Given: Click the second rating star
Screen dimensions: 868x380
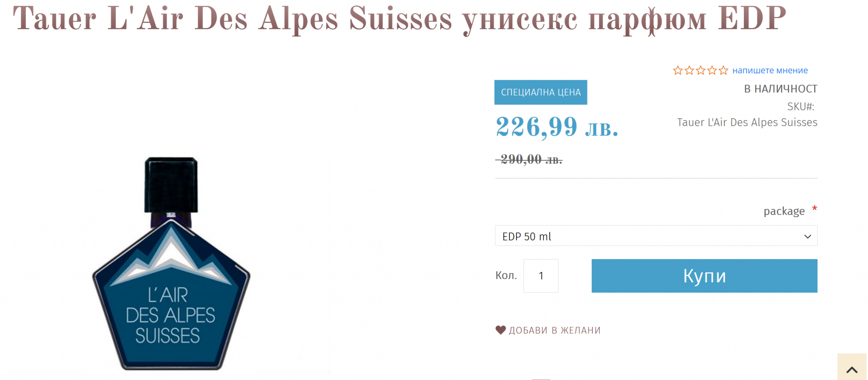Looking at the screenshot, I should point(689,70).
